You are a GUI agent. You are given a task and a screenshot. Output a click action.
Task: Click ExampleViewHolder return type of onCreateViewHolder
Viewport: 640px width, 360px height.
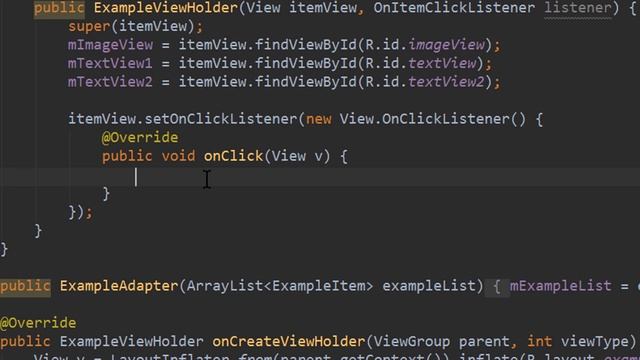pyautogui.click(x=131, y=342)
